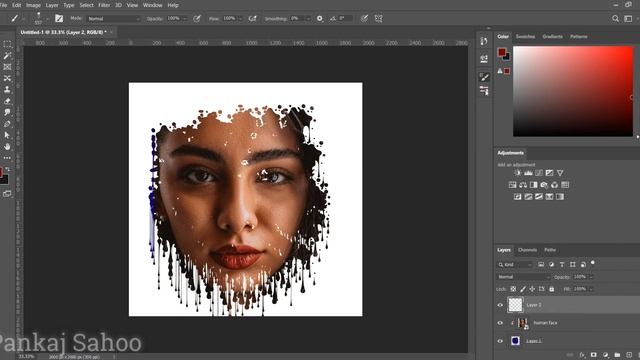Open smoothing percentage dropdown arrow
This screenshot has height=360, width=640.
[308, 19]
